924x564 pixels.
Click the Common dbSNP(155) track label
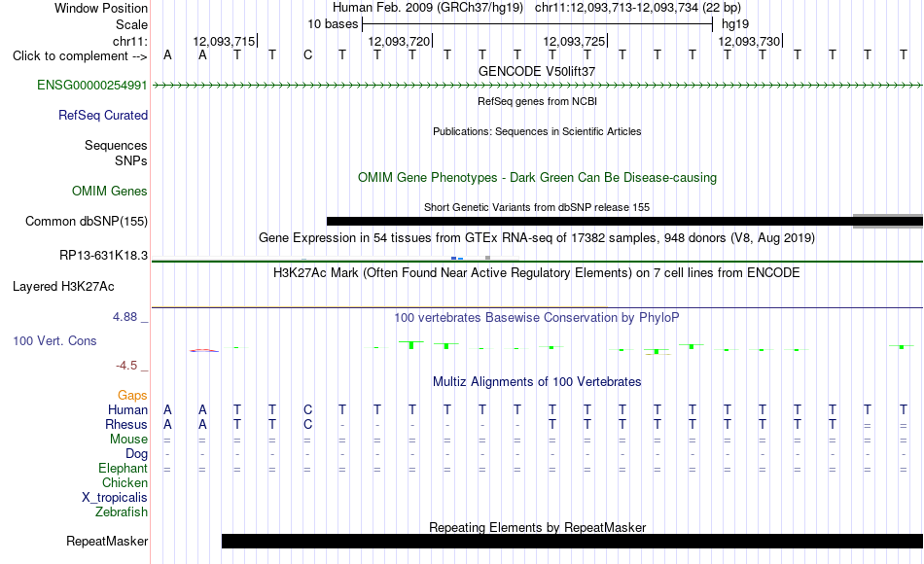(87, 221)
